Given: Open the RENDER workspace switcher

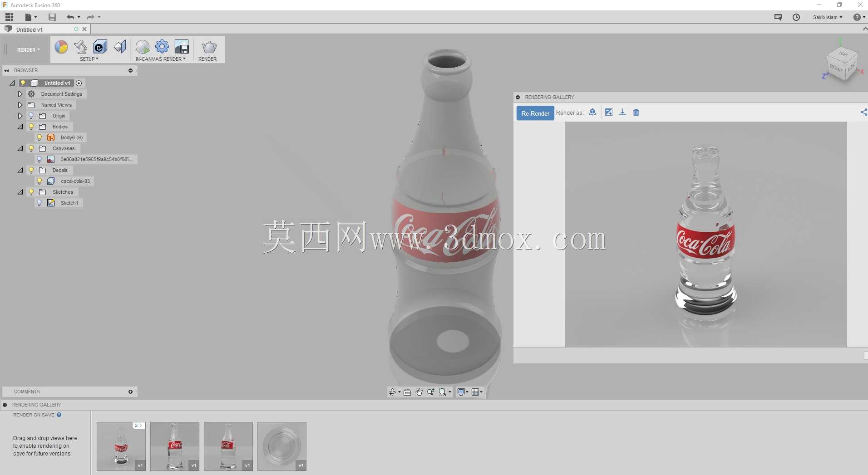Looking at the screenshot, I should pos(28,50).
